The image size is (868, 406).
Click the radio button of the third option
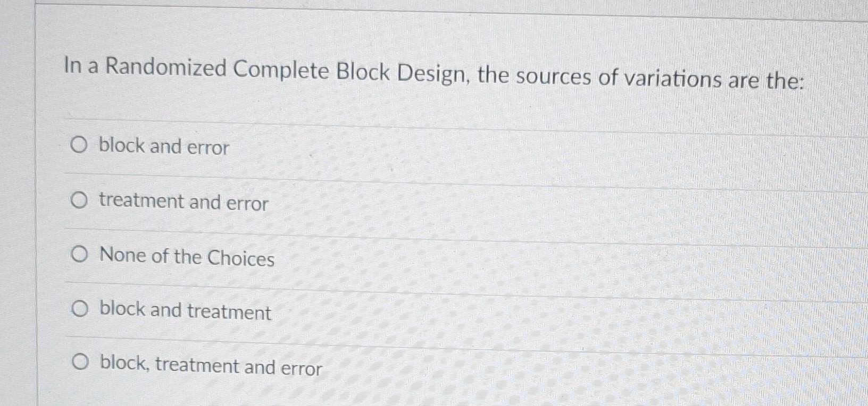[x=79, y=256]
